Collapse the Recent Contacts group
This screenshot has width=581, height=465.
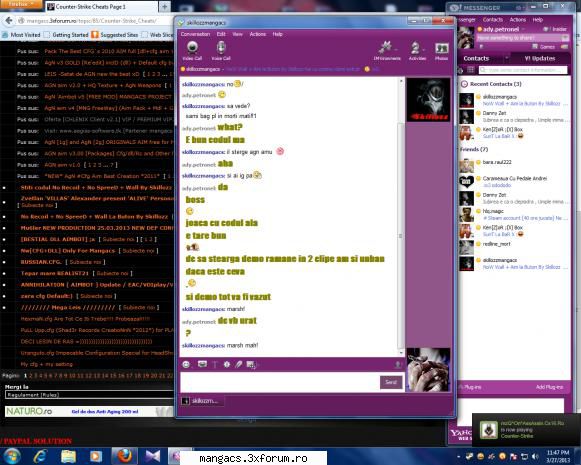click(464, 84)
